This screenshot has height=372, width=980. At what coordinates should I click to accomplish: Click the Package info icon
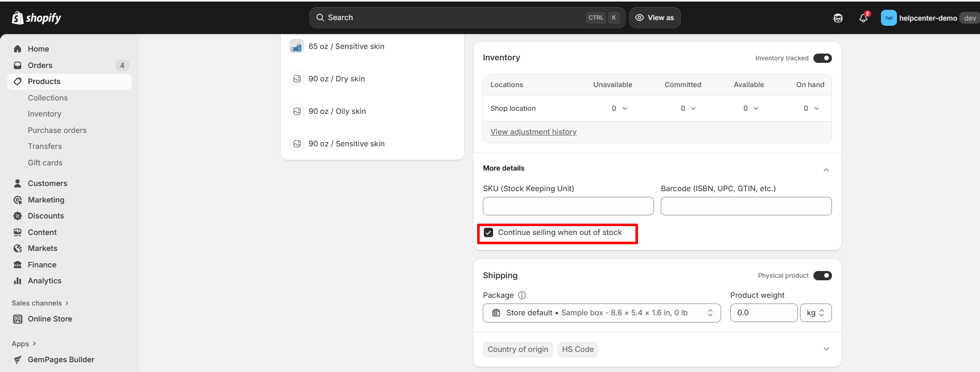click(x=522, y=295)
